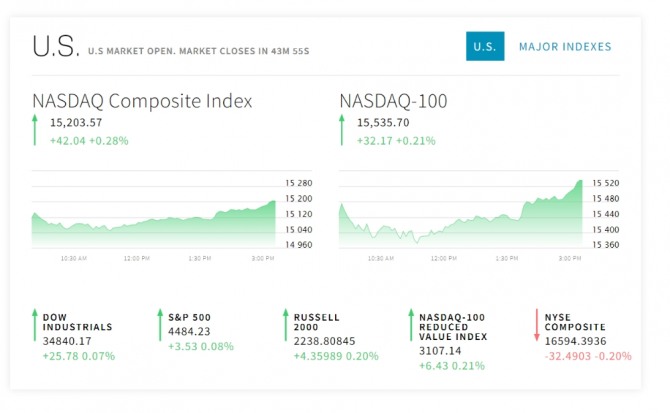Click the NASDAQ-100 price chart

click(x=461, y=215)
